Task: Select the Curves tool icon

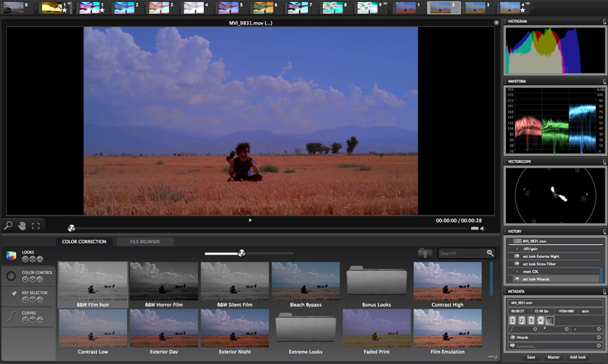Action: point(11,316)
